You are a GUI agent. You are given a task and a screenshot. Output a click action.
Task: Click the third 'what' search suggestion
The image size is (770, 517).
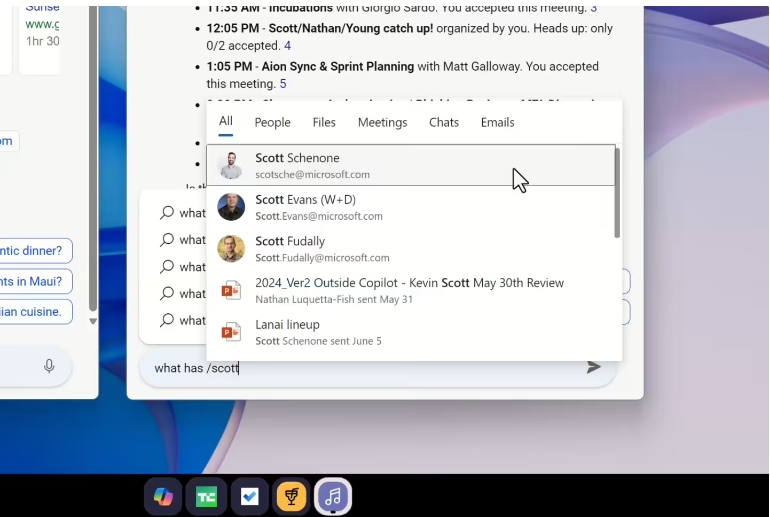[183, 267]
